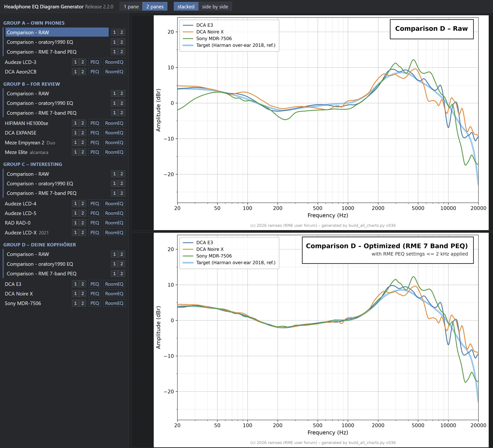Click the Comparison D - Raw chart
This screenshot has width=493, height=448.
321,123
